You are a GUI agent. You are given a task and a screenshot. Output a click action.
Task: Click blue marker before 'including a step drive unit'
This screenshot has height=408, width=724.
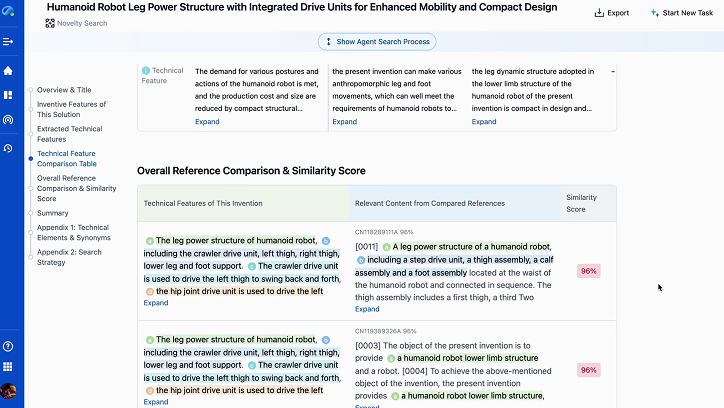(361, 260)
